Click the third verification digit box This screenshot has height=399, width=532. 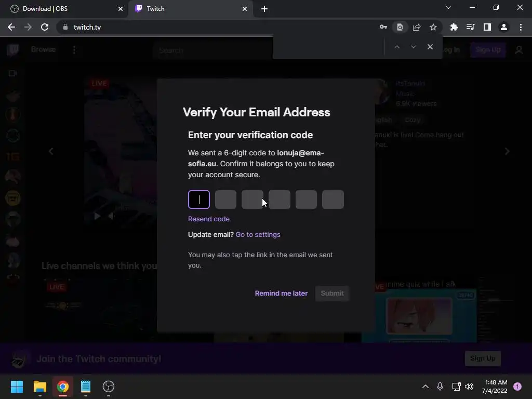pyautogui.click(x=252, y=199)
